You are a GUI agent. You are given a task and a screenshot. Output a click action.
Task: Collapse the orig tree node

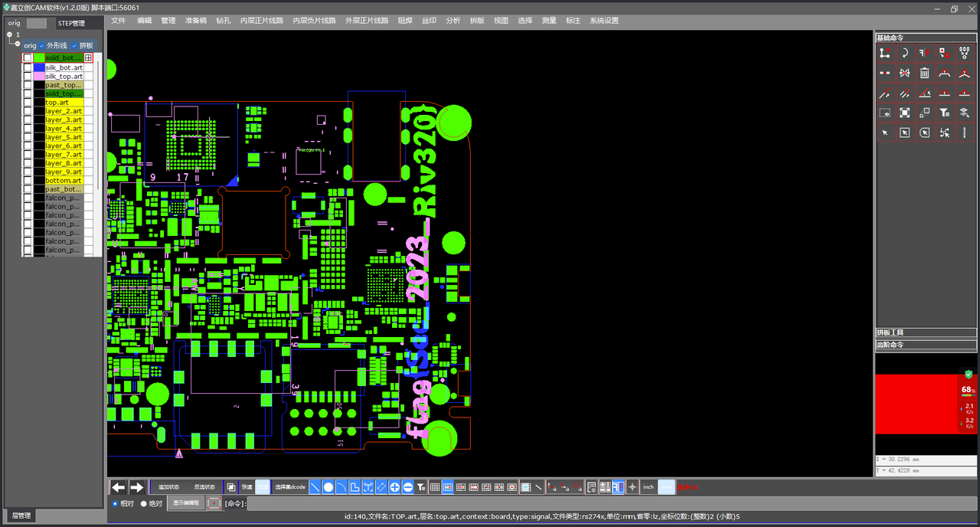pyautogui.click(x=18, y=44)
